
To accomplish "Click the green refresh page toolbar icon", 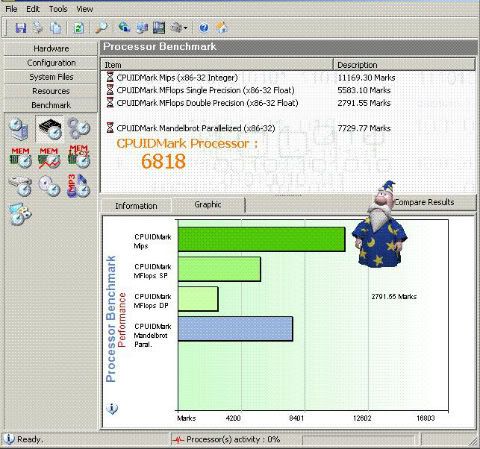I will [79, 28].
